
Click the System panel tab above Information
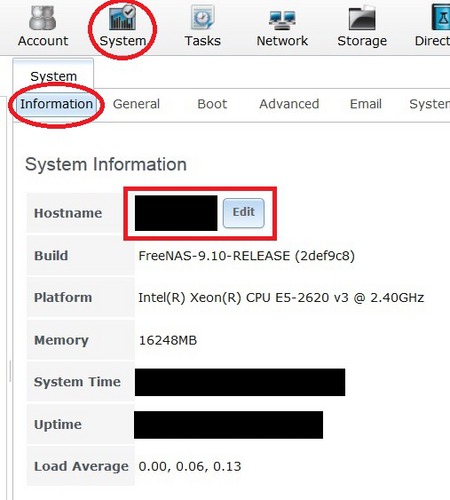[x=53, y=76]
